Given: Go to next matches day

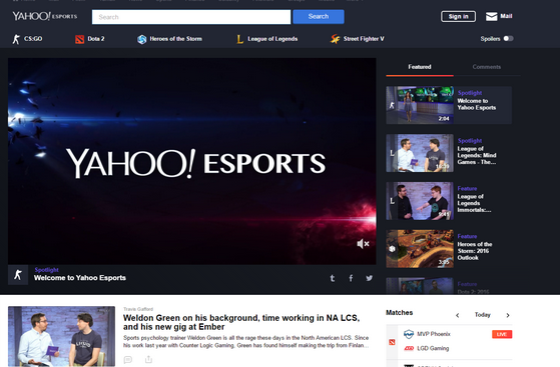Looking at the screenshot, I should pyautogui.click(x=508, y=315).
